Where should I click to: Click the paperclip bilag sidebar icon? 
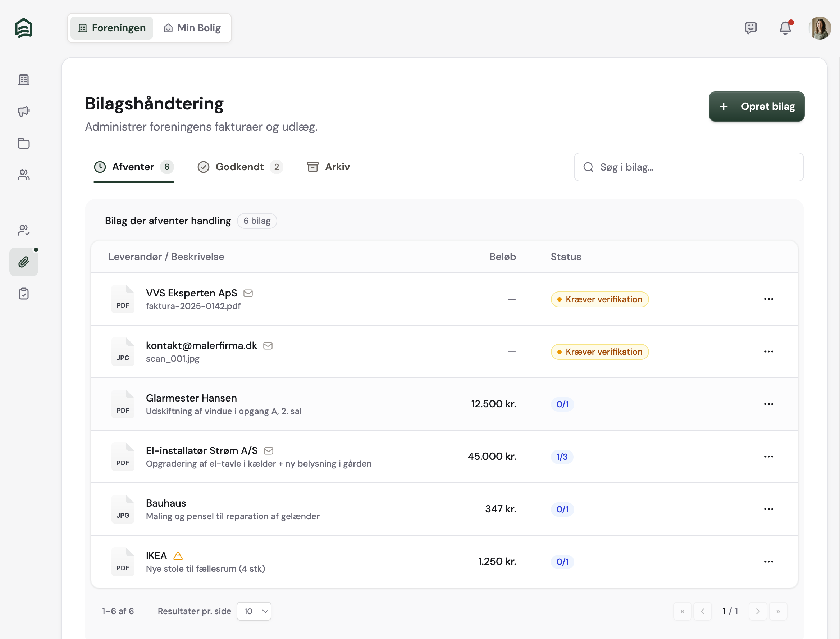(24, 262)
